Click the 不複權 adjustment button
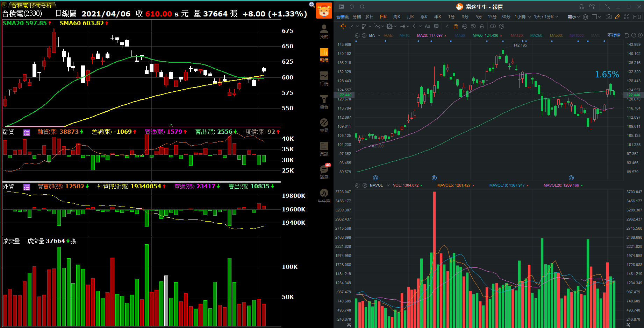Screen dimensions: 644x328 (614, 35)
